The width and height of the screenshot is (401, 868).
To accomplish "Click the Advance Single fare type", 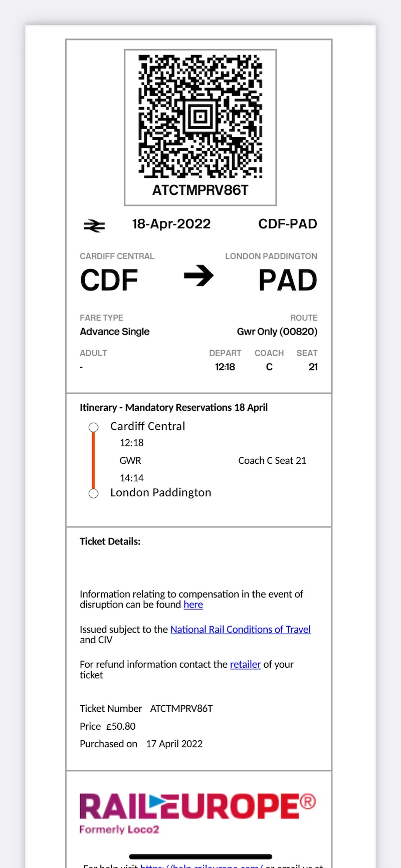I will (115, 332).
